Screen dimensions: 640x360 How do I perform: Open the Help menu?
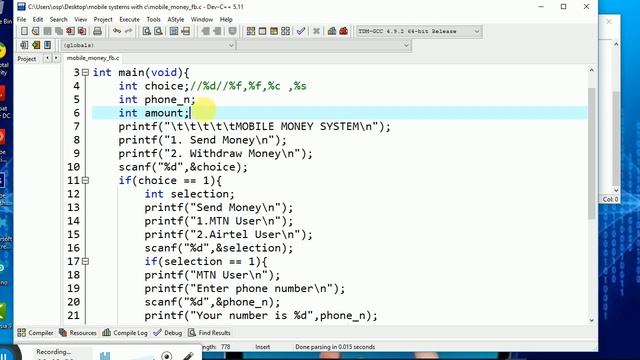[226, 19]
